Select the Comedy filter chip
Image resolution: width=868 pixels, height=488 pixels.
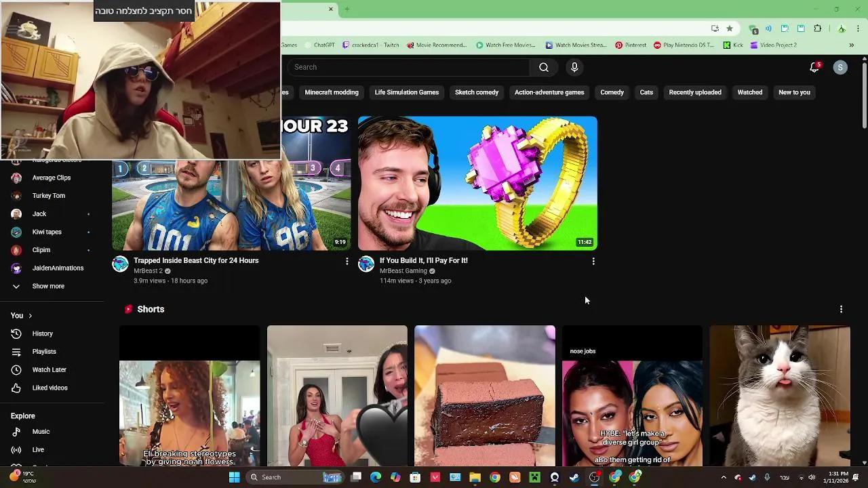612,92
